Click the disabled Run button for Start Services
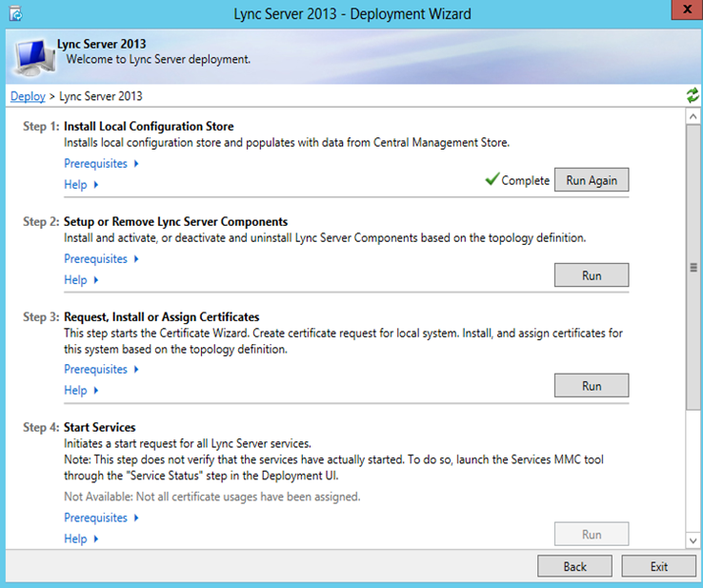This screenshot has height=588, width=703. click(592, 534)
